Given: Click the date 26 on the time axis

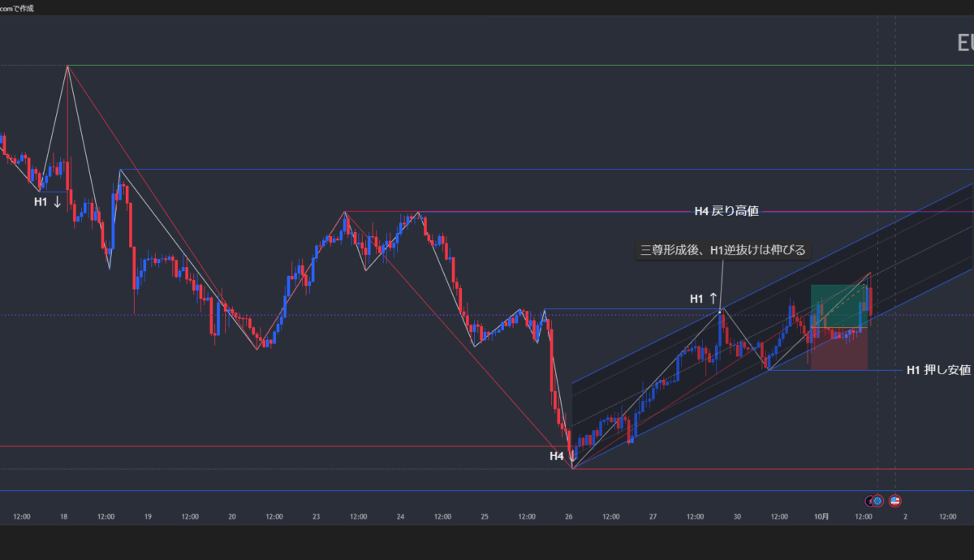Looking at the screenshot, I should [569, 516].
